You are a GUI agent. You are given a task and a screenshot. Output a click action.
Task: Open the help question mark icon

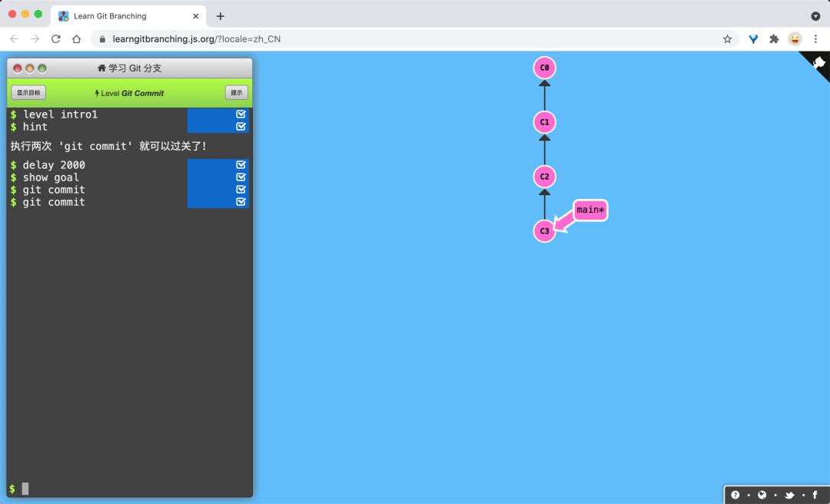click(735, 495)
